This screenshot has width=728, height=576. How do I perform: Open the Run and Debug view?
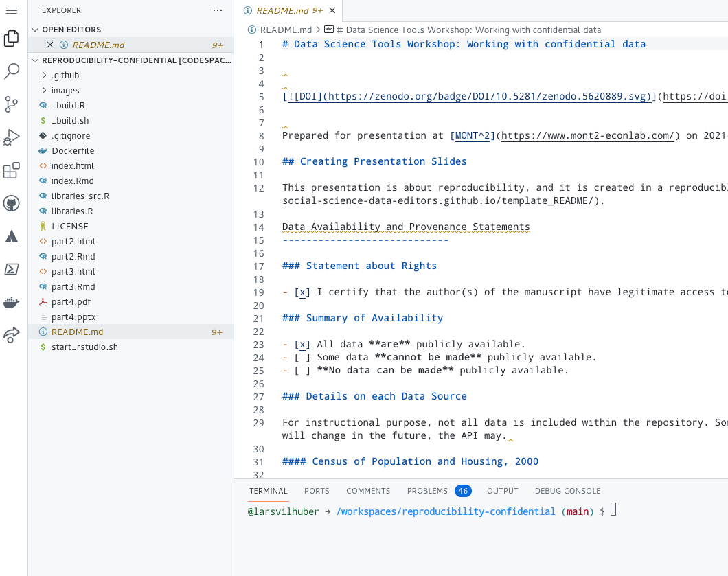[x=11, y=135]
